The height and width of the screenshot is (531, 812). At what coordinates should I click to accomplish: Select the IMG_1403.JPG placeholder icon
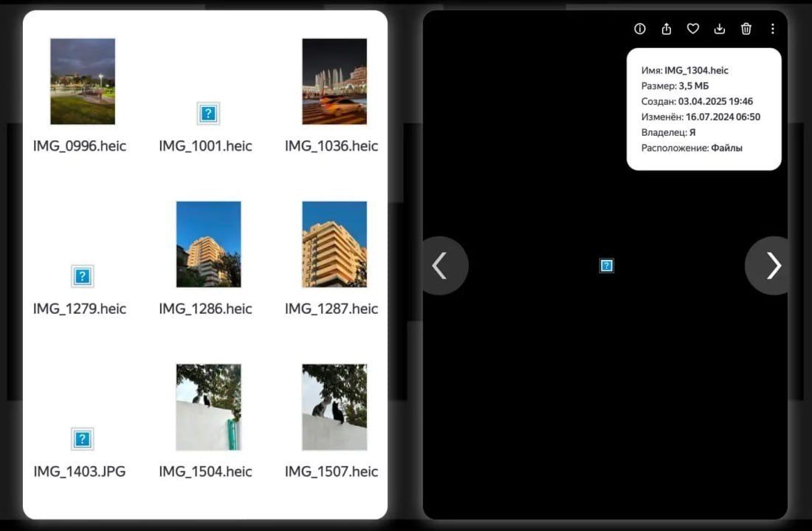click(83, 439)
